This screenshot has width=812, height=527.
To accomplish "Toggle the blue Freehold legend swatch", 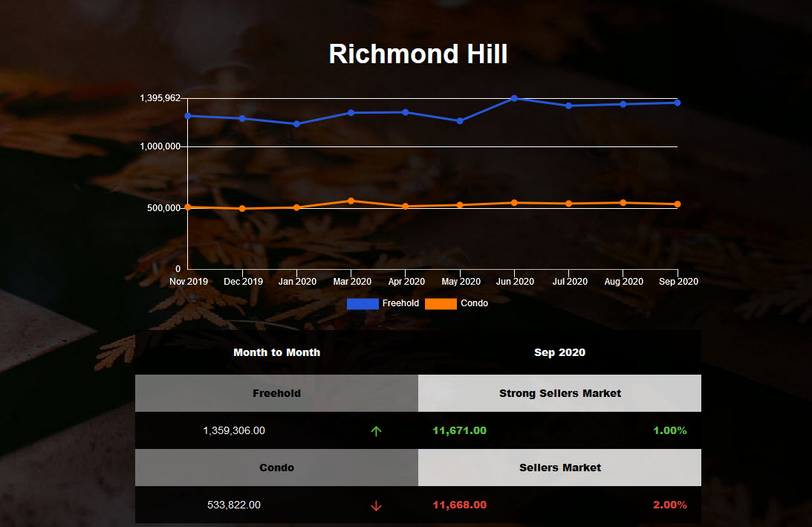I will (363, 303).
